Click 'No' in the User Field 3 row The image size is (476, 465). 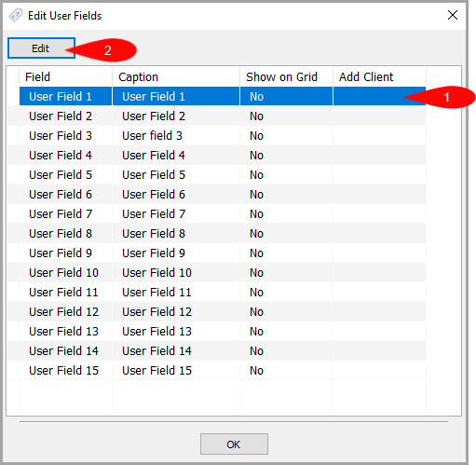point(257,136)
